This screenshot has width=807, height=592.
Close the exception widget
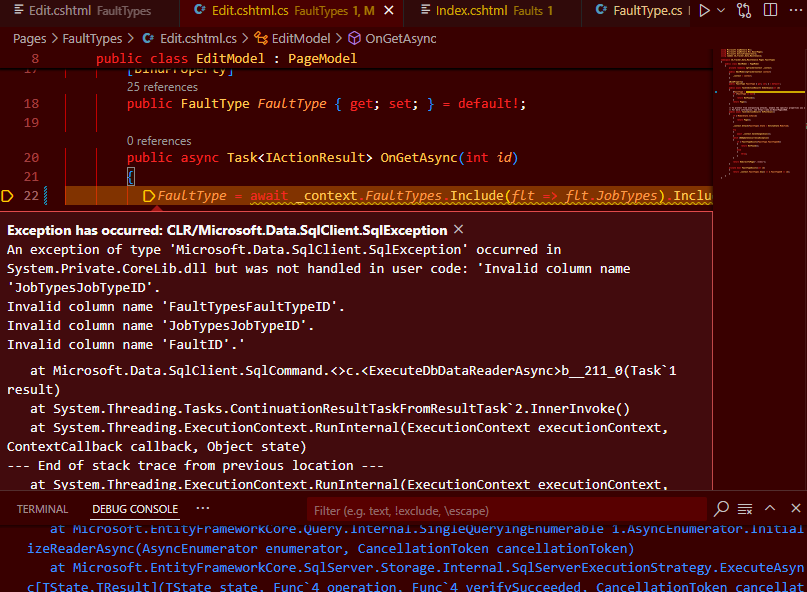click(459, 230)
